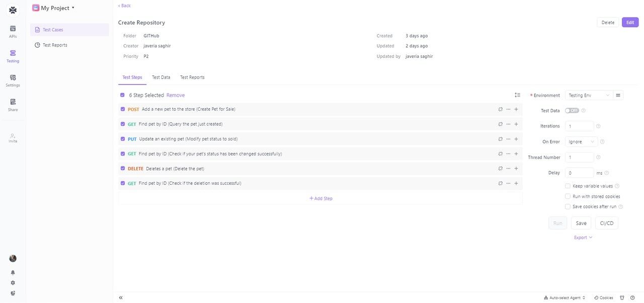Select Test Reports in the left panel
The width and height of the screenshot is (644, 303).
[x=69, y=45]
